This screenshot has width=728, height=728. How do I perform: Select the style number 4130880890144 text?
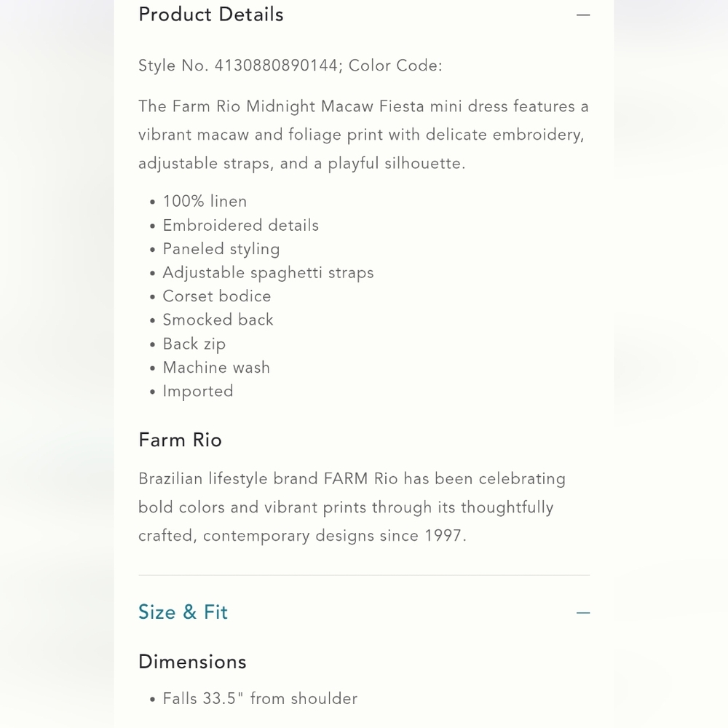pos(276,66)
